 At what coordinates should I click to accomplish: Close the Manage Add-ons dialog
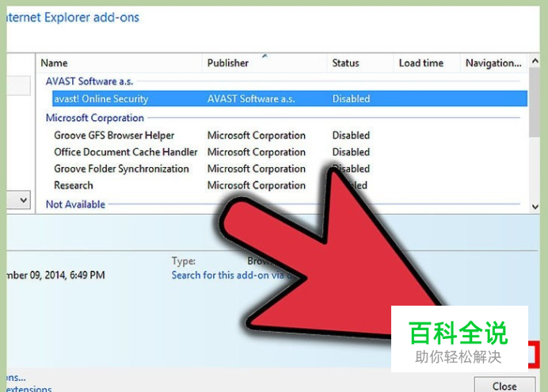point(504,386)
